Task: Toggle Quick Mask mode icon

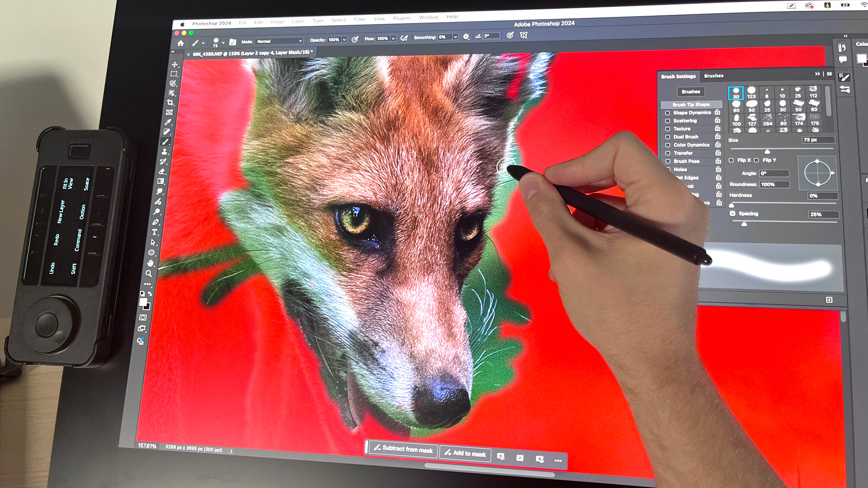Action: pyautogui.click(x=143, y=318)
